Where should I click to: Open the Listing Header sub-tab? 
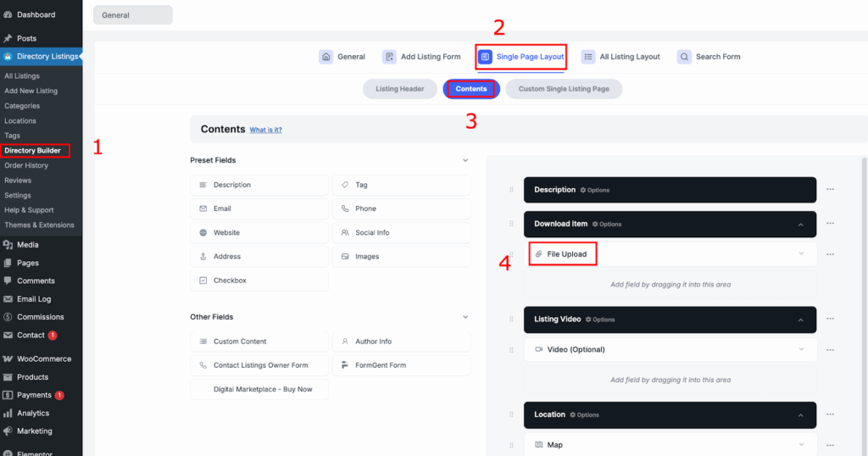(x=400, y=89)
